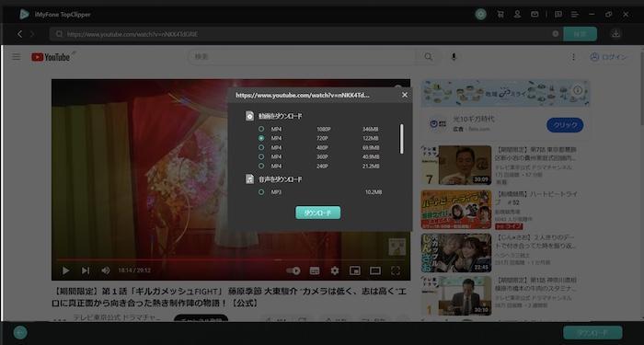The height and width of the screenshot is (345, 644).
Task: Click the download button in the dialog
Action: (318, 213)
